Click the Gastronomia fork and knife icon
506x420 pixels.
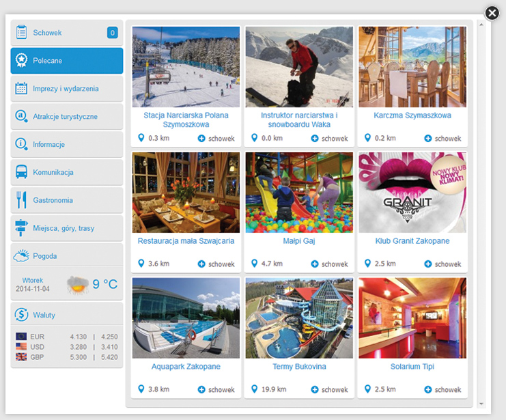pyautogui.click(x=21, y=200)
